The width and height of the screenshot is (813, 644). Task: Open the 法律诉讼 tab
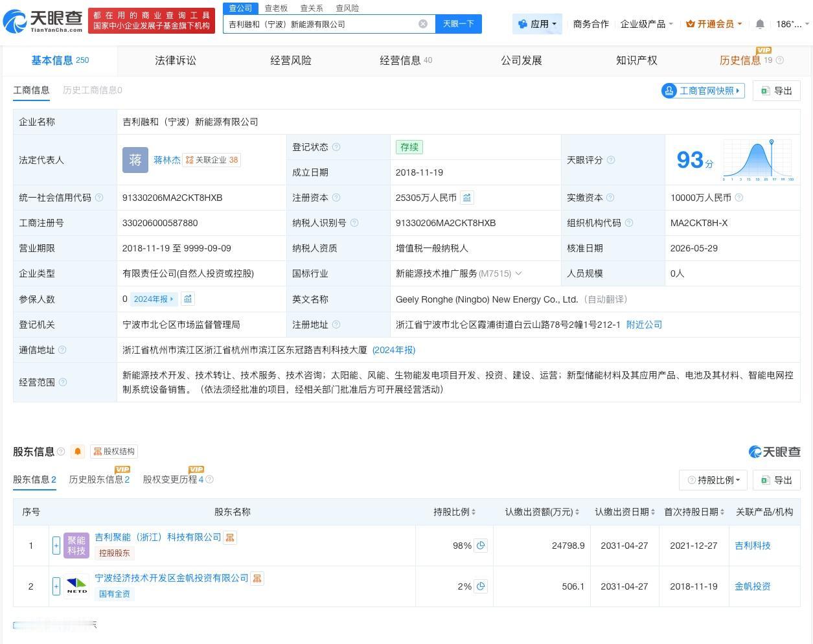tap(176, 60)
